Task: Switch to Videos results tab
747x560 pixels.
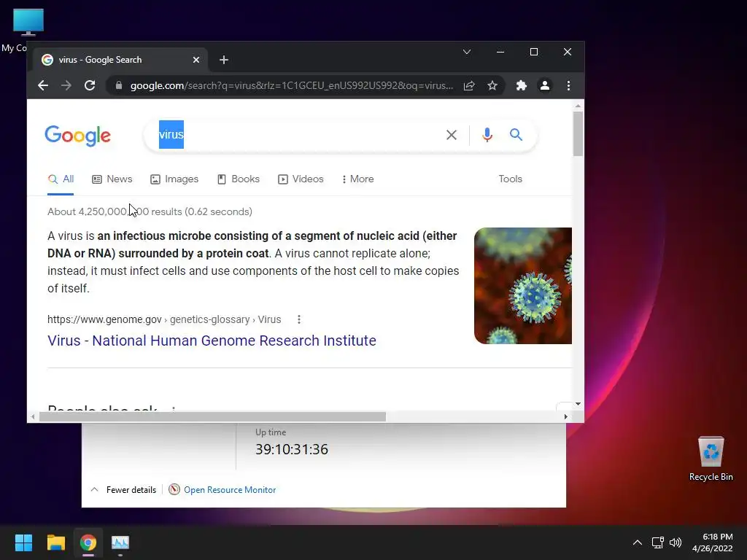Action: point(301,179)
